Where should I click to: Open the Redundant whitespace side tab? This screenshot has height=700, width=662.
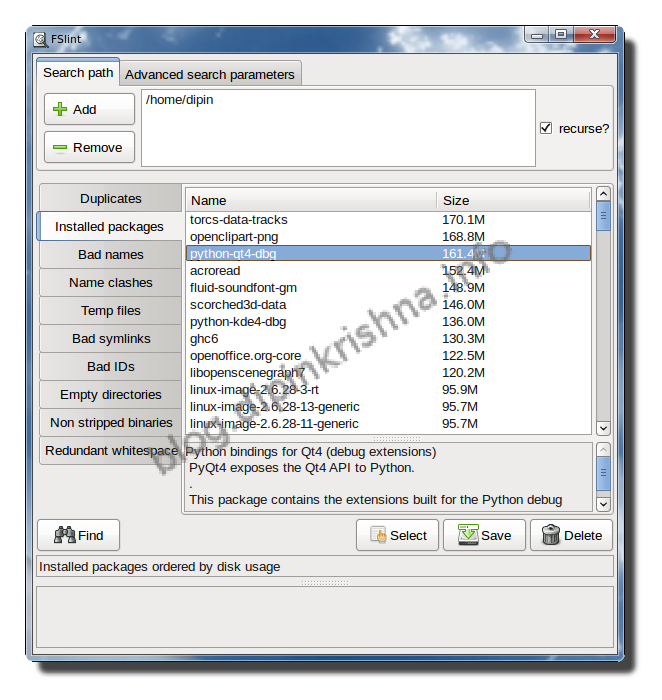pyautogui.click(x=111, y=450)
